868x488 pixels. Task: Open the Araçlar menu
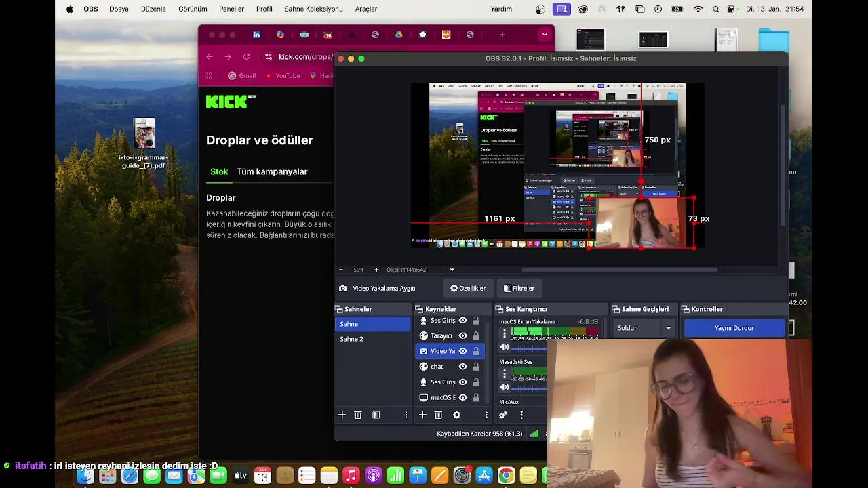366,9
